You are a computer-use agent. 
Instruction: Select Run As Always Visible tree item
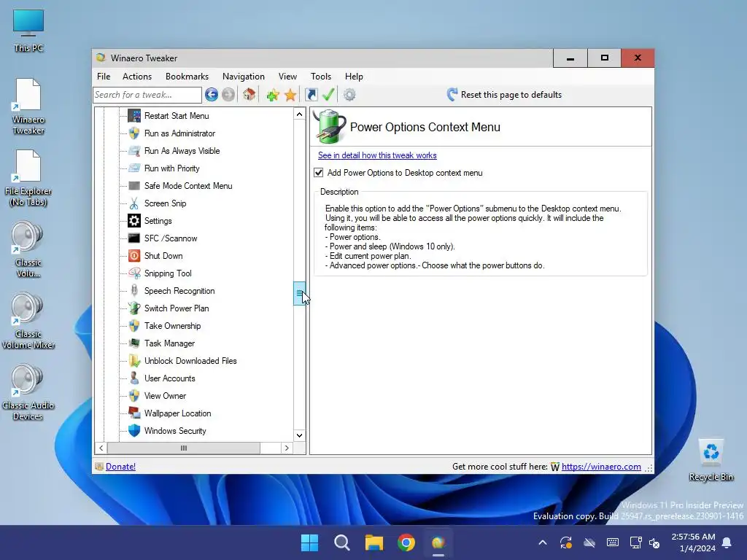pos(182,151)
